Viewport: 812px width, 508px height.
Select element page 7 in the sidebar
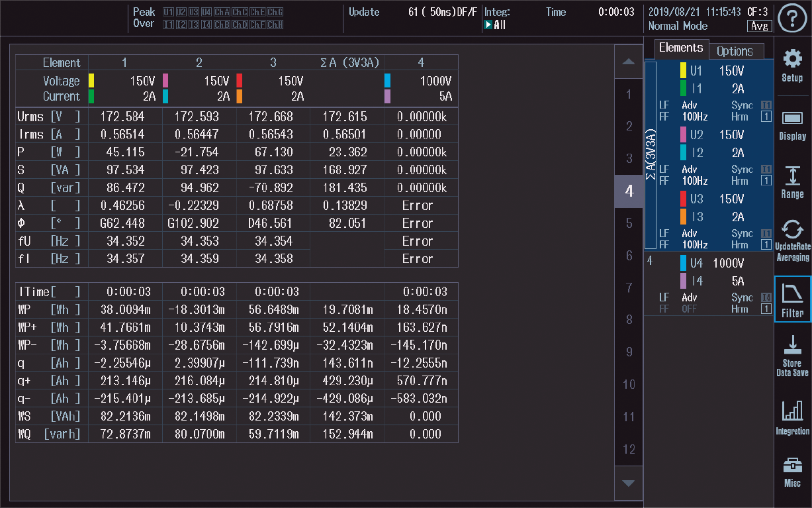[628, 288]
